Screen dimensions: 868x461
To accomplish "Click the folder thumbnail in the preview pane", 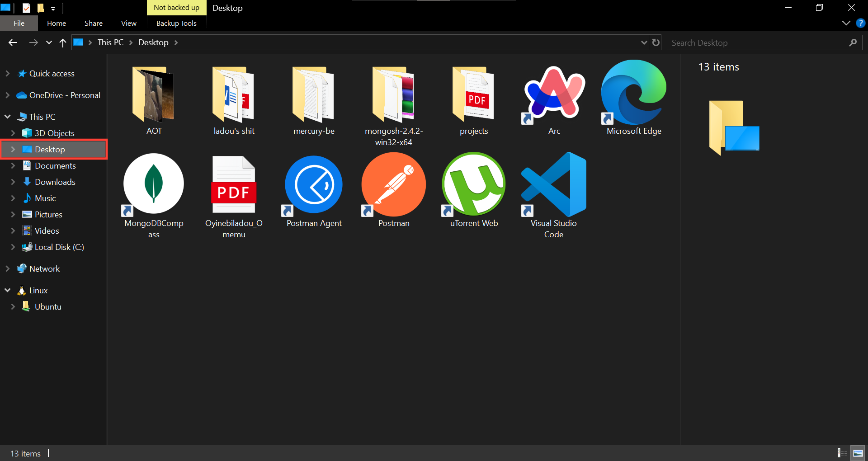I will click(x=734, y=128).
